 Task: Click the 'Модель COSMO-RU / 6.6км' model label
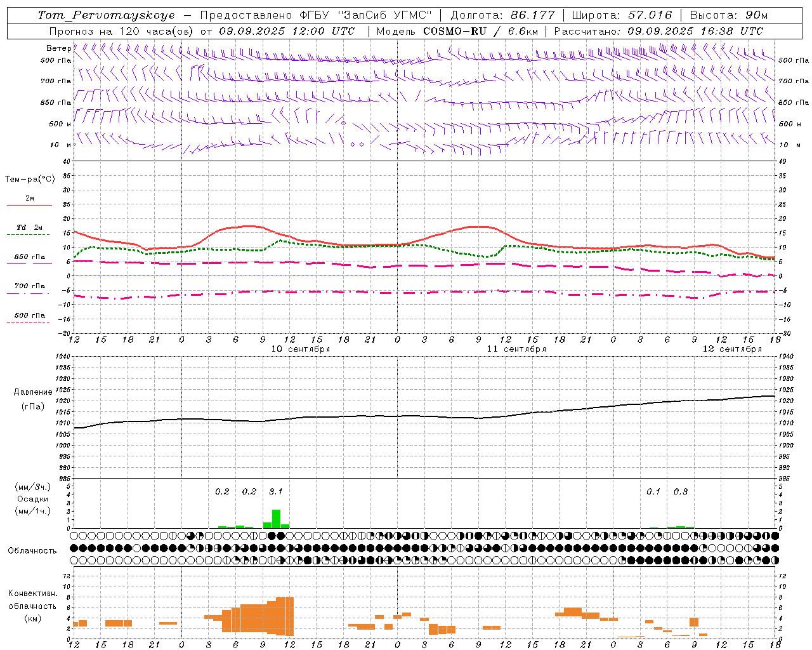(457, 31)
